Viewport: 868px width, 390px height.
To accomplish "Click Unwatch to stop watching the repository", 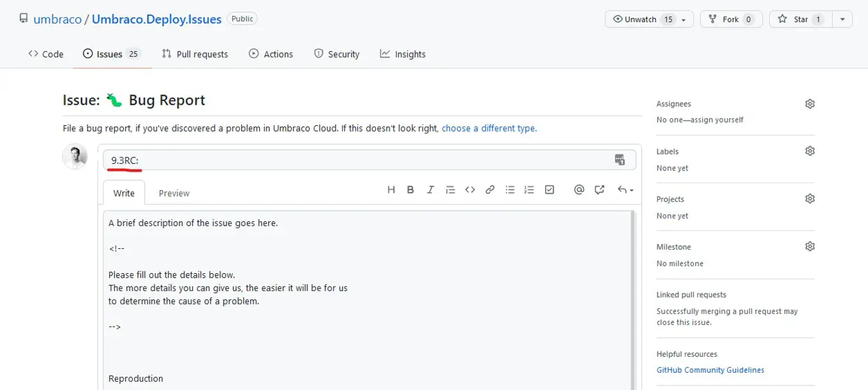I will [x=638, y=19].
